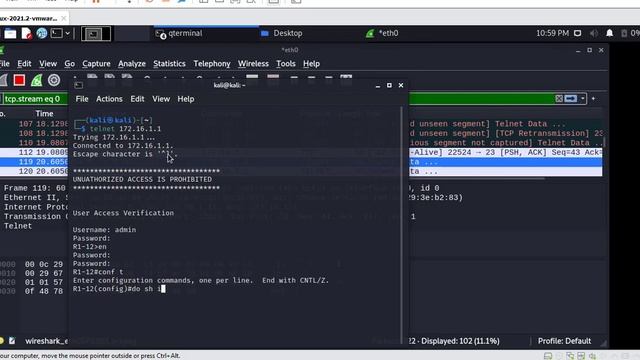Select packet 110 row in Wireshark
This screenshot has width=640, height=360.
[301, 143]
